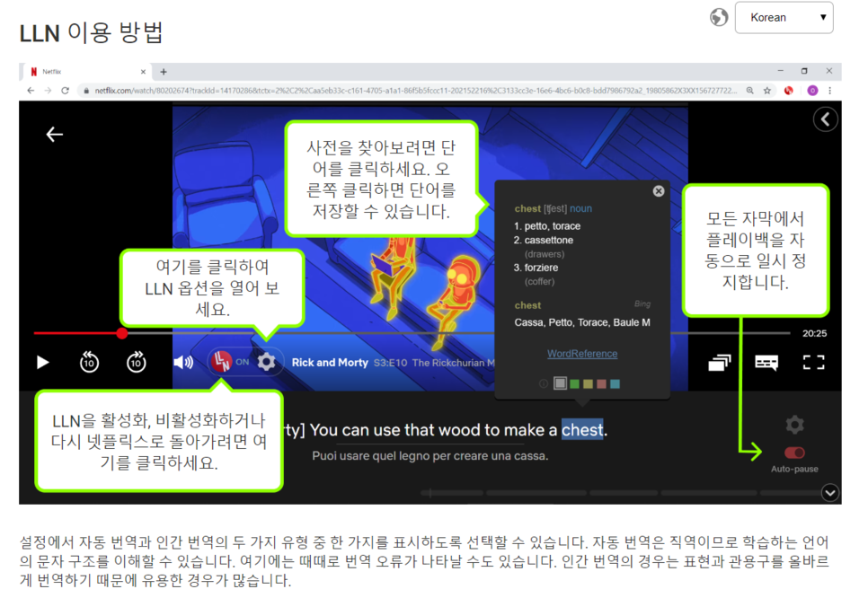Open a new browser tab
The height and width of the screenshot is (598, 868).
coord(164,71)
